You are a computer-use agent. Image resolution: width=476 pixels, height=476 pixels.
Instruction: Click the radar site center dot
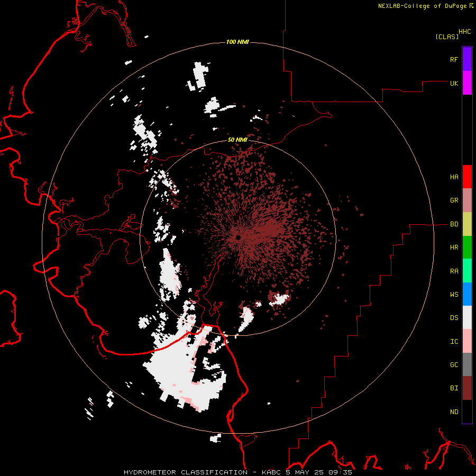238,237
